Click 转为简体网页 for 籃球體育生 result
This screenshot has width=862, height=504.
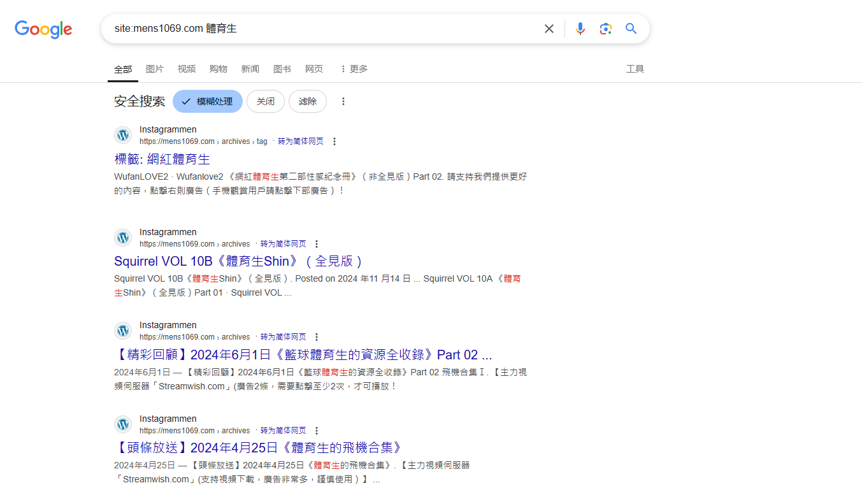pos(284,337)
